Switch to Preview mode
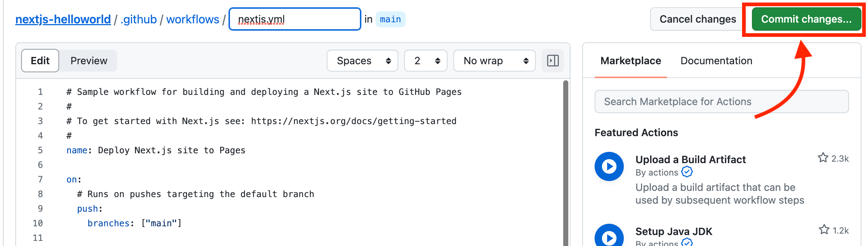Image resolution: width=868 pixels, height=246 pixels. tap(88, 61)
